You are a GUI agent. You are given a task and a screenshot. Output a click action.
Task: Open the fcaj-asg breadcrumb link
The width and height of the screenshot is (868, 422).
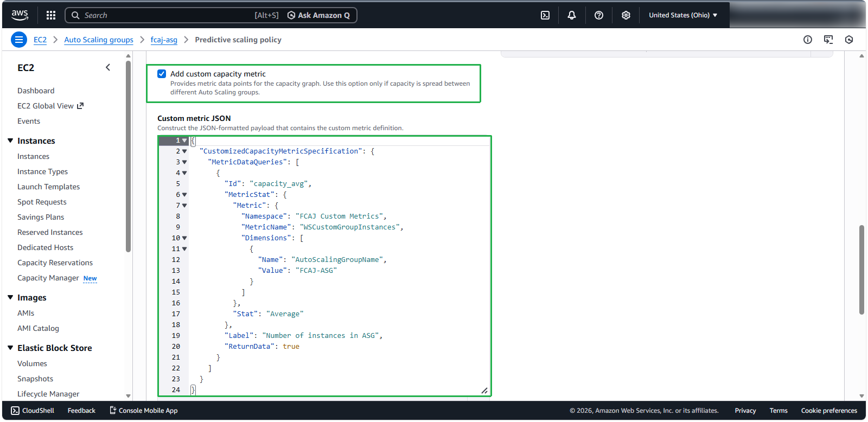(164, 40)
